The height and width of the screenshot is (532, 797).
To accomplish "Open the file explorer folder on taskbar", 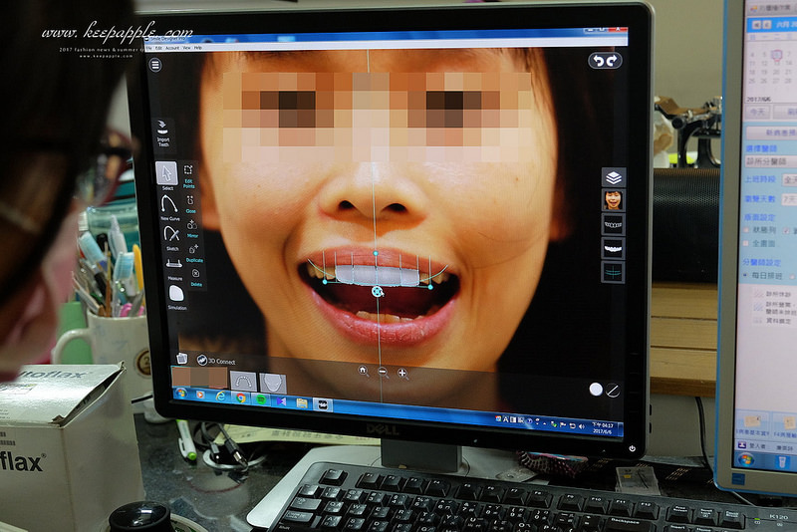I will pos(302,402).
